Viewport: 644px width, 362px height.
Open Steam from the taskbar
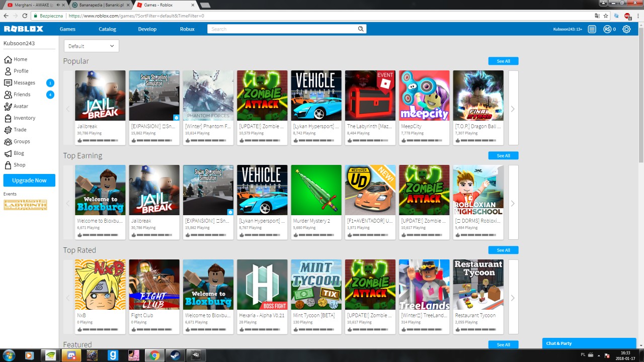(x=176, y=355)
